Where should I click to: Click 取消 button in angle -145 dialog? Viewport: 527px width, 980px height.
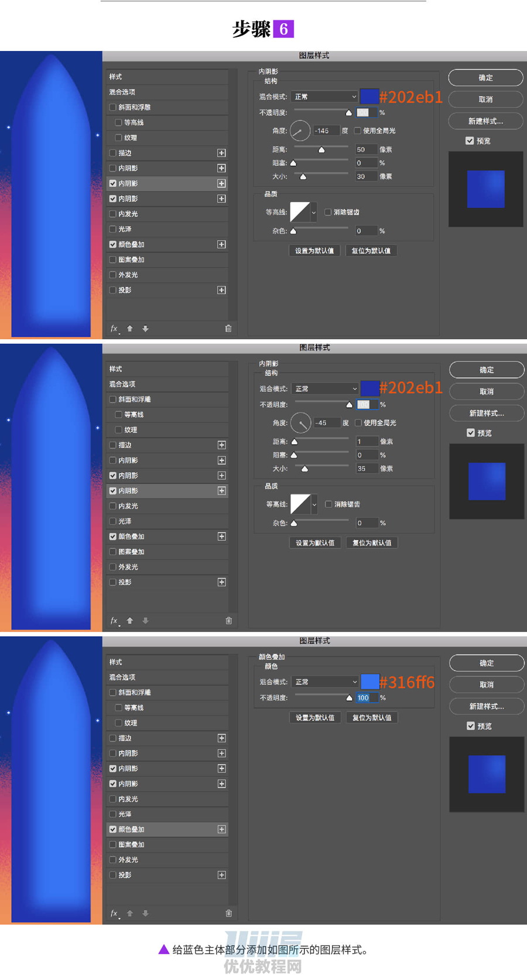[485, 99]
